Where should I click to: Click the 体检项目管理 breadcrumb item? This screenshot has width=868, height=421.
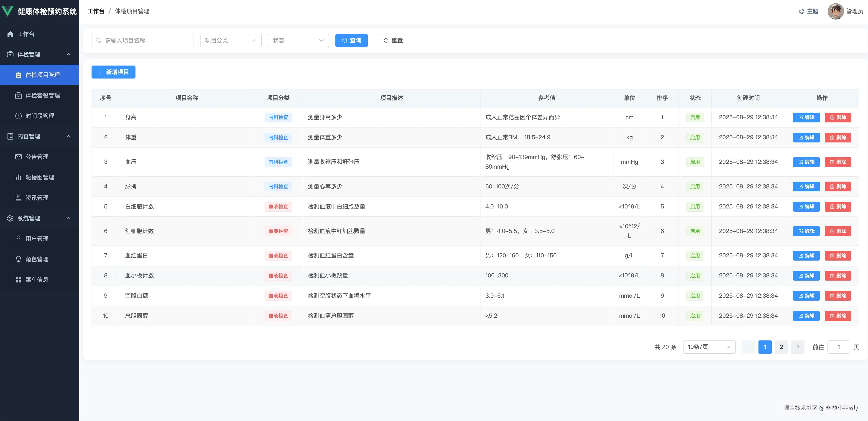[x=132, y=11]
